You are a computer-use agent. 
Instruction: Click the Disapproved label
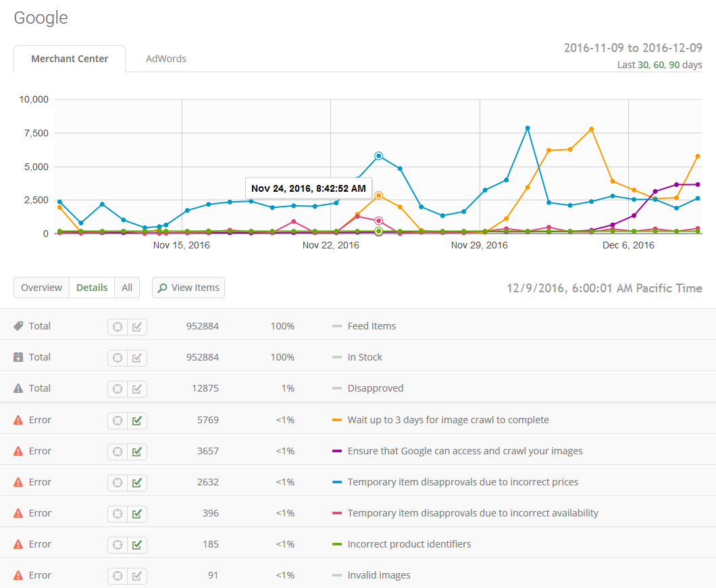pos(376,388)
